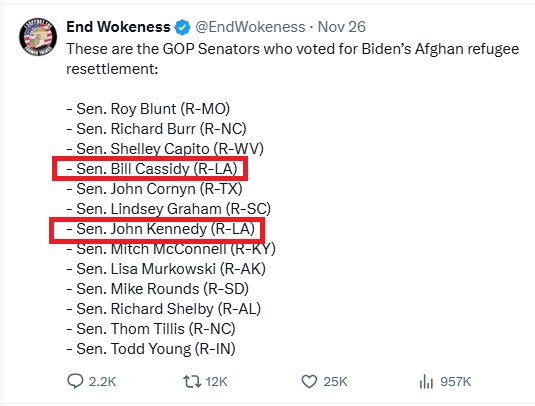The image size is (535, 406).
Task: Click the Sen. Roy Blunt line
Action: tap(148, 109)
